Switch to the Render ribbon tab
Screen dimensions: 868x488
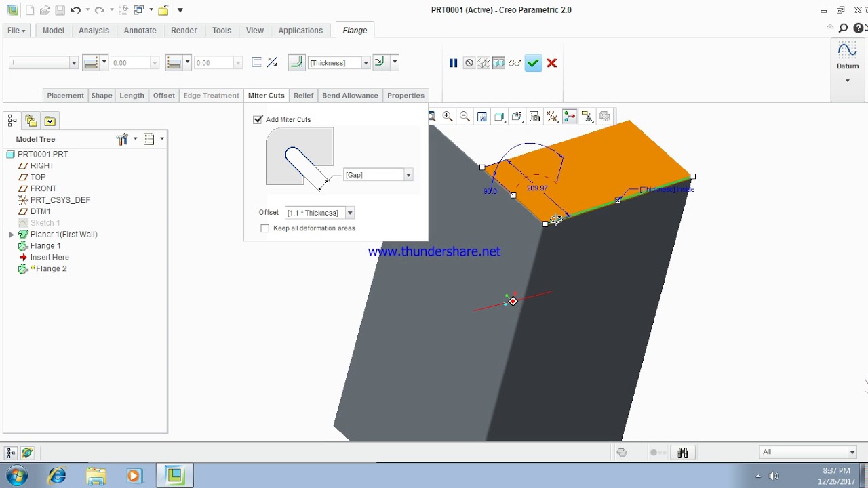coord(184,30)
